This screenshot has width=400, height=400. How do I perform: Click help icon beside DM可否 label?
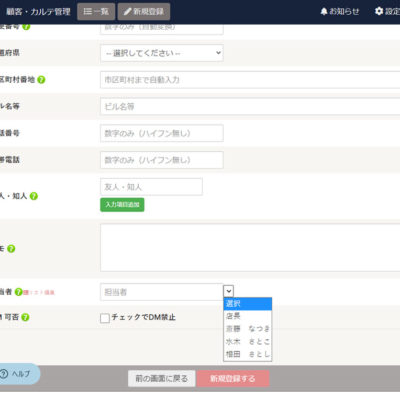coord(25,317)
